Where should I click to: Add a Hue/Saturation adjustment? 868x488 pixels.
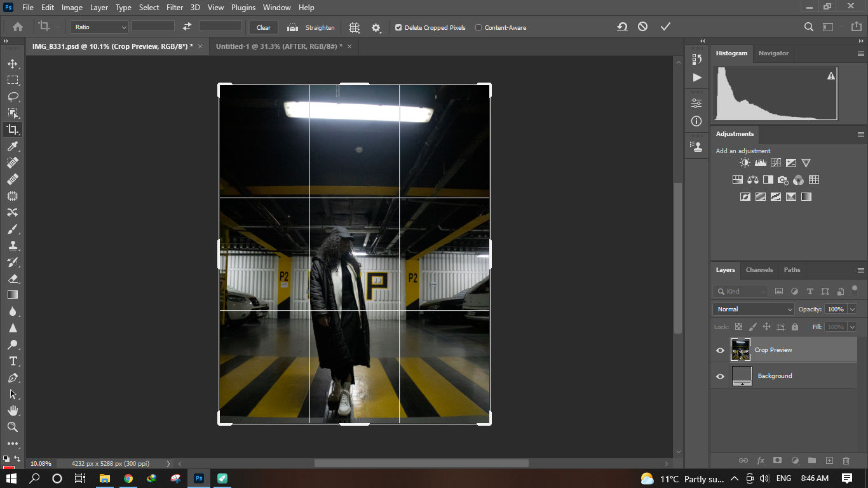tap(738, 180)
